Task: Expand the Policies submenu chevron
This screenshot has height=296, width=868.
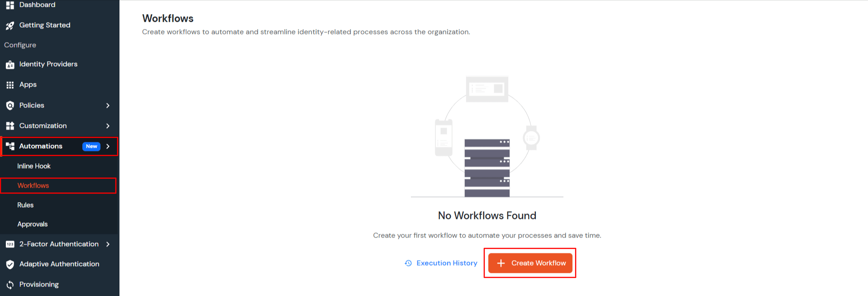Action: (108, 106)
